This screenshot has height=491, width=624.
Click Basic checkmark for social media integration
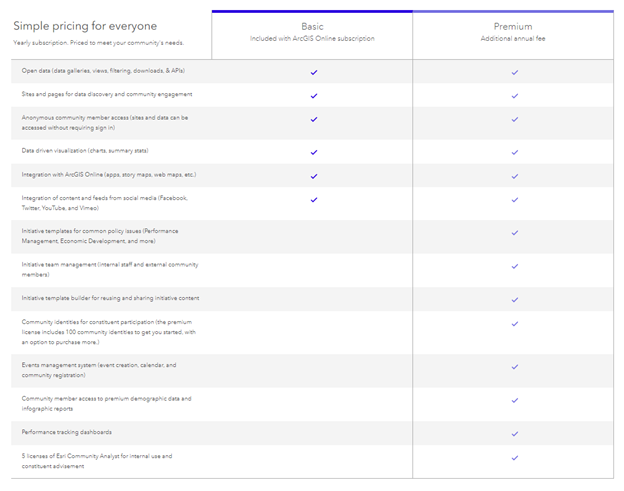(x=314, y=199)
